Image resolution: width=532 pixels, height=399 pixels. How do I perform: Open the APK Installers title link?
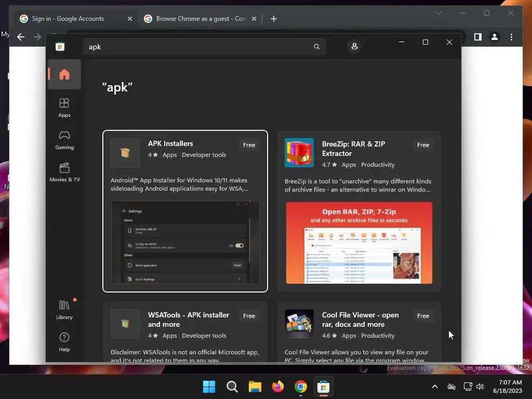coord(170,143)
